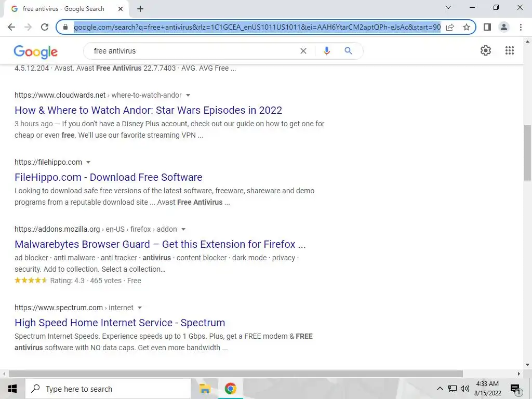Viewport: 532px width, 399px height.
Task: Click the "3 hours ago" snippet text
Action: tap(34, 124)
